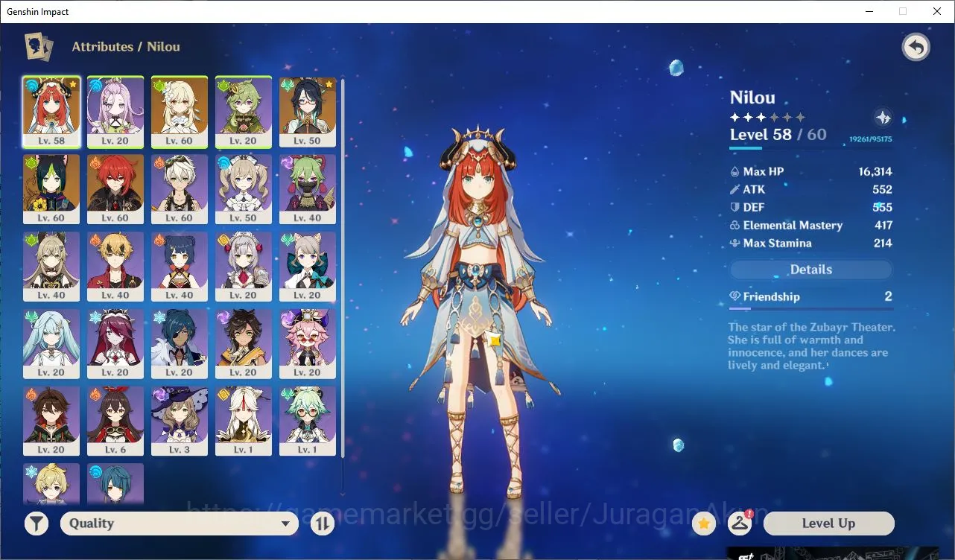Select Faruzan portrait with teal twin-tails

(x=51, y=344)
